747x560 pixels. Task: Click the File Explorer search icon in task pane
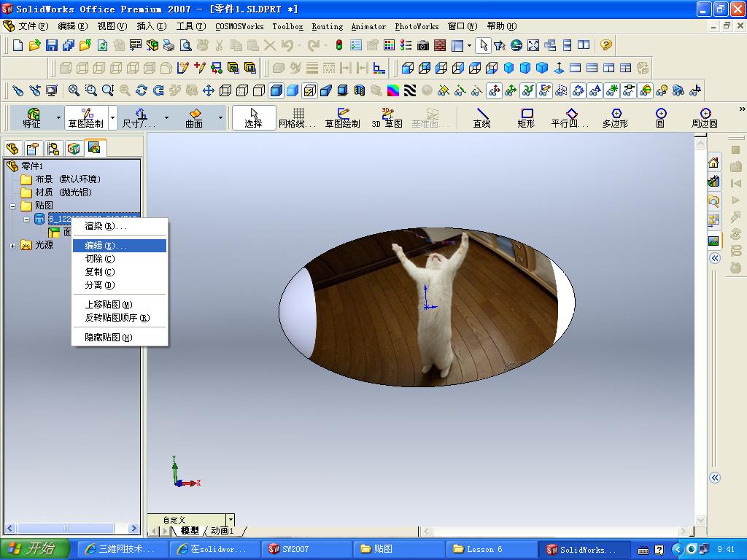click(x=713, y=201)
